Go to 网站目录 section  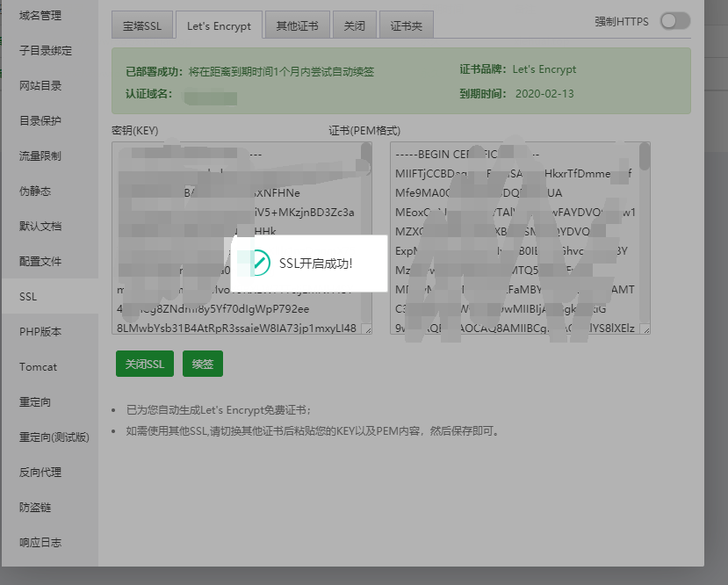click(40, 86)
